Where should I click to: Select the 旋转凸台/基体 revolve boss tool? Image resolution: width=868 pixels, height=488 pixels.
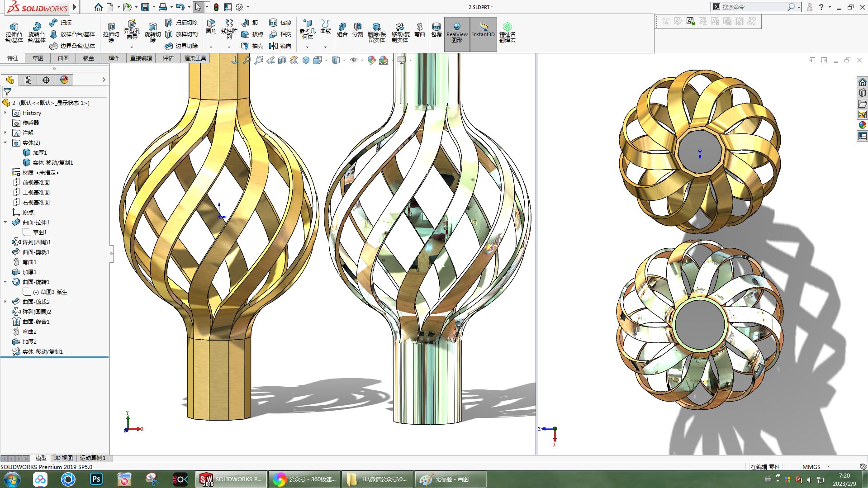pos(36,33)
